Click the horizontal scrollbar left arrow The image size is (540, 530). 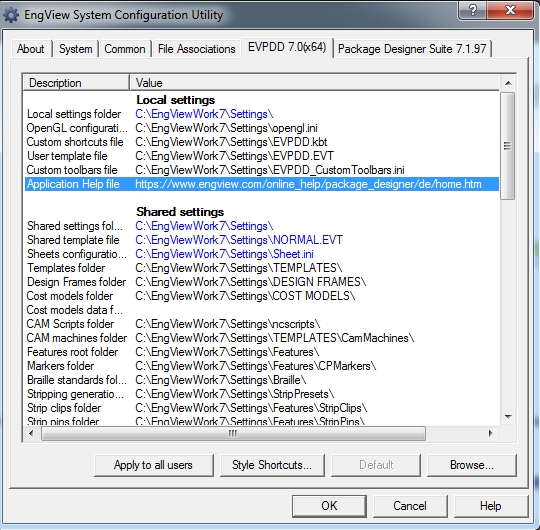click(x=31, y=433)
